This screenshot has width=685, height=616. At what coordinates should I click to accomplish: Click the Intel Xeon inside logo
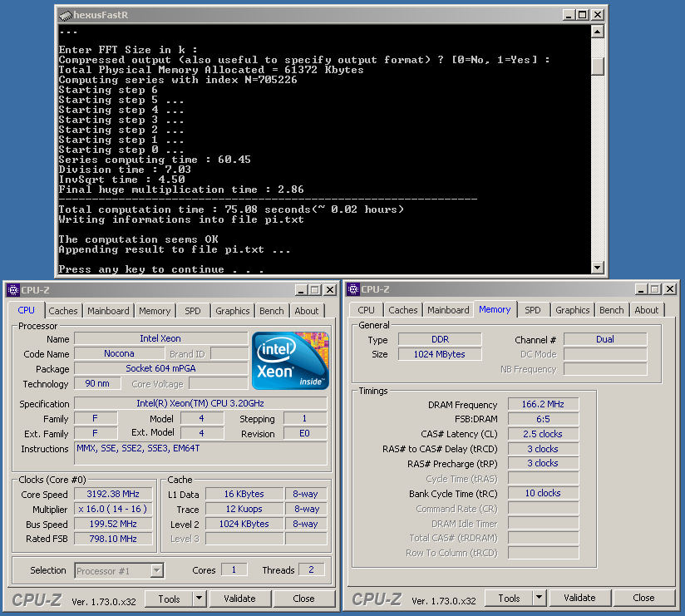coord(290,361)
